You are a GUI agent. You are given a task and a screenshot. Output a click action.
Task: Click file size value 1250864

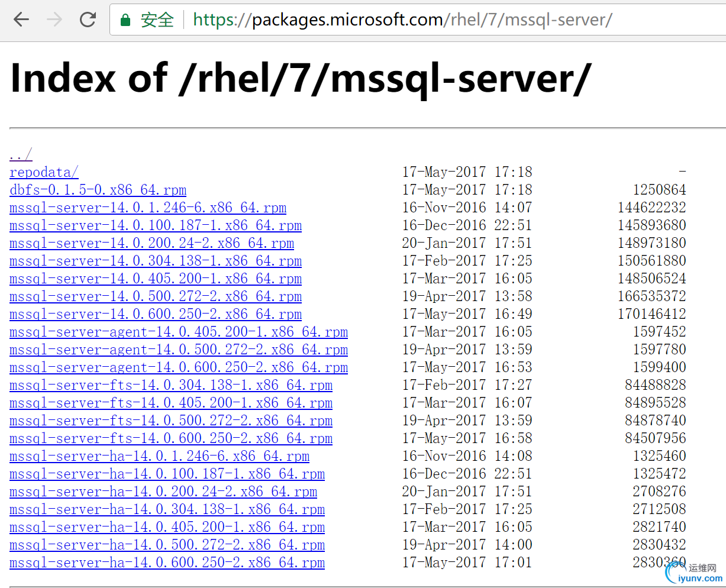point(659,190)
